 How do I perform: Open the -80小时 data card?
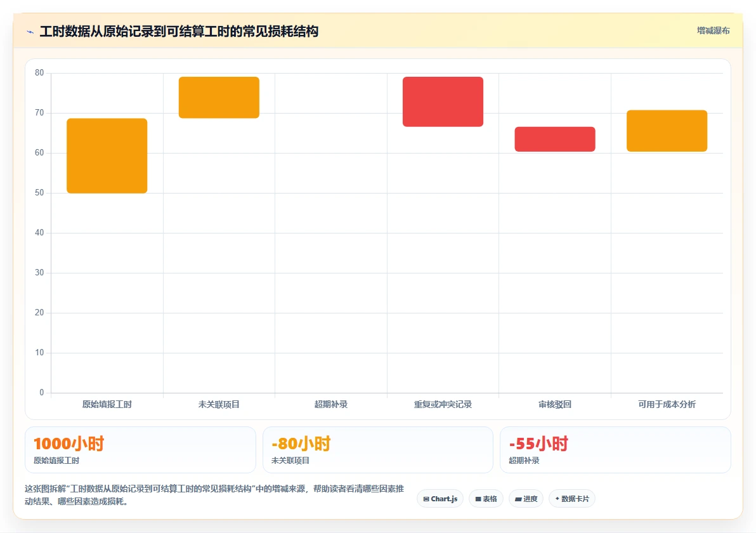(x=378, y=449)
